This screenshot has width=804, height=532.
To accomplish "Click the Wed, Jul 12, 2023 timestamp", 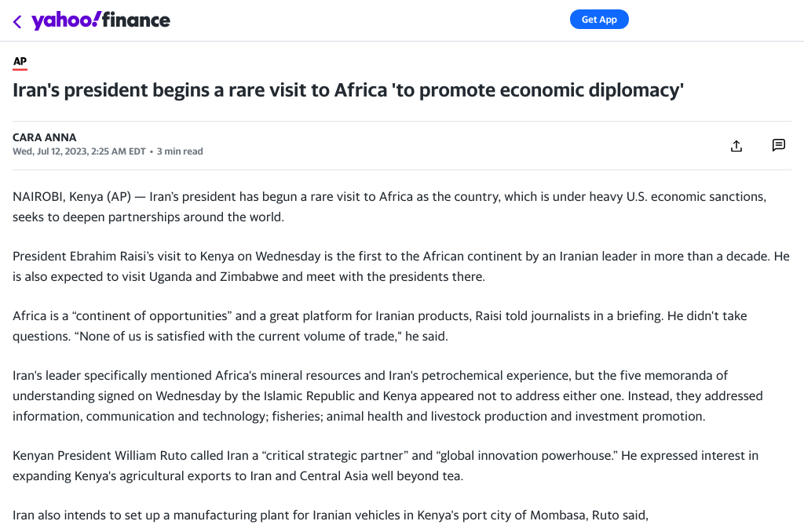I will (79, 151).
